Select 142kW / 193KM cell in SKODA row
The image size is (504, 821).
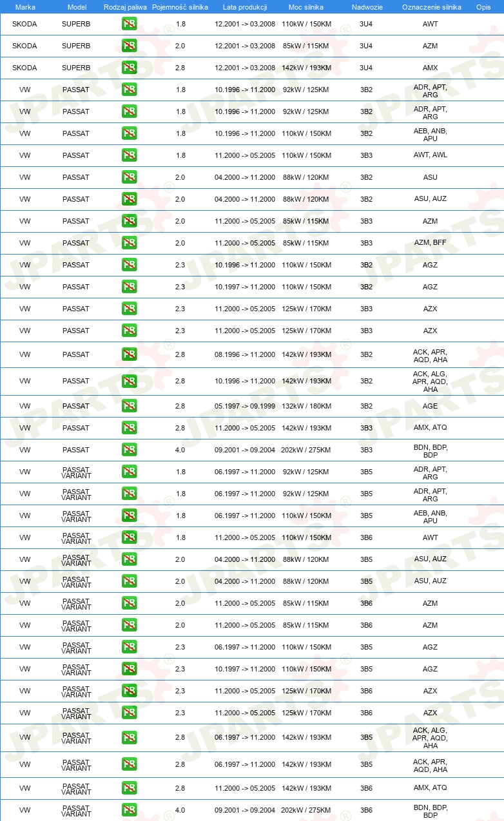coord(306,68)
